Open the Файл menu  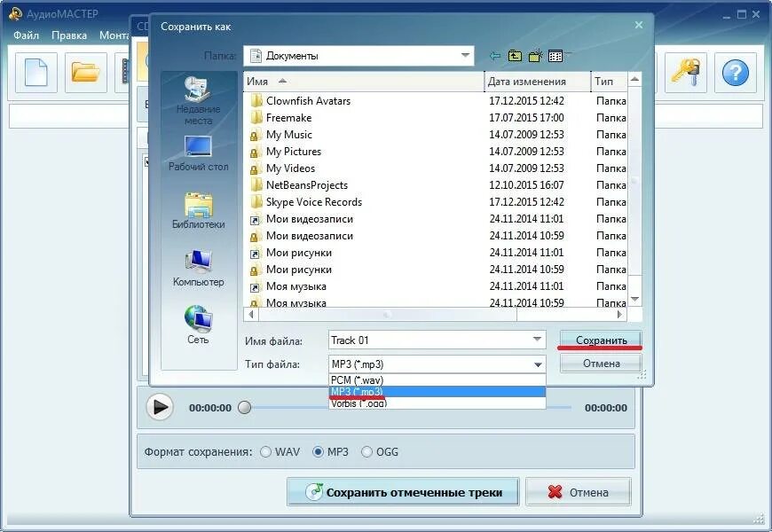point(26,35)
